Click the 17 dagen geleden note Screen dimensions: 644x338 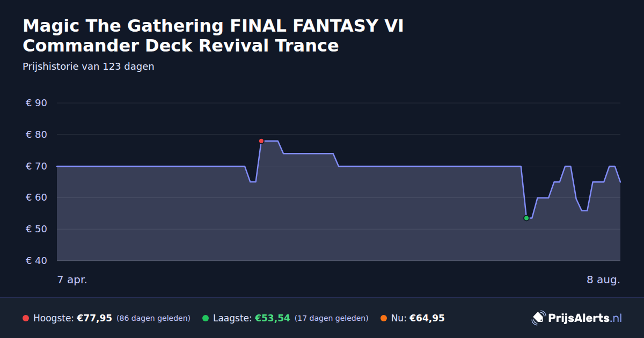332,319
